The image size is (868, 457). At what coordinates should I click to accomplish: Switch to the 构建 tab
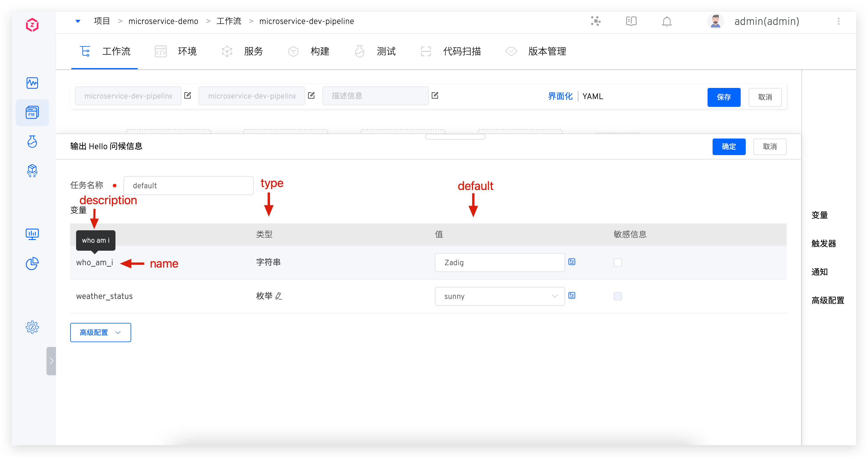(319, 51)
